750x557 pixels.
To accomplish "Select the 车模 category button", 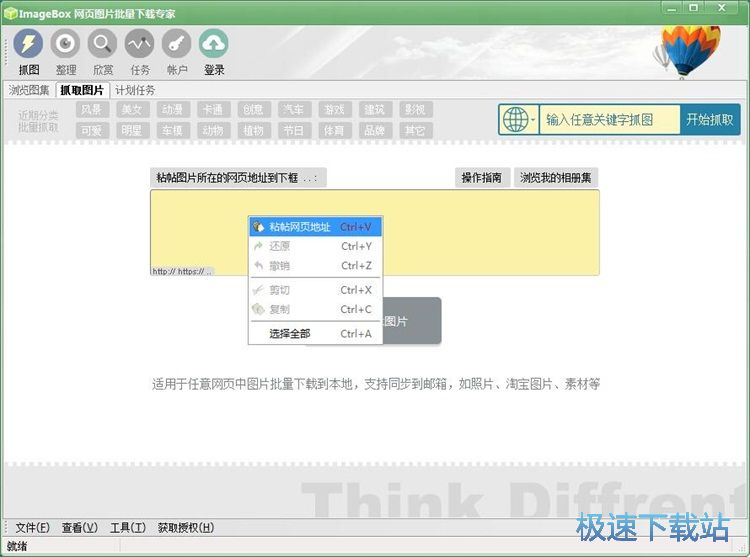I will [x=173, y=131].
